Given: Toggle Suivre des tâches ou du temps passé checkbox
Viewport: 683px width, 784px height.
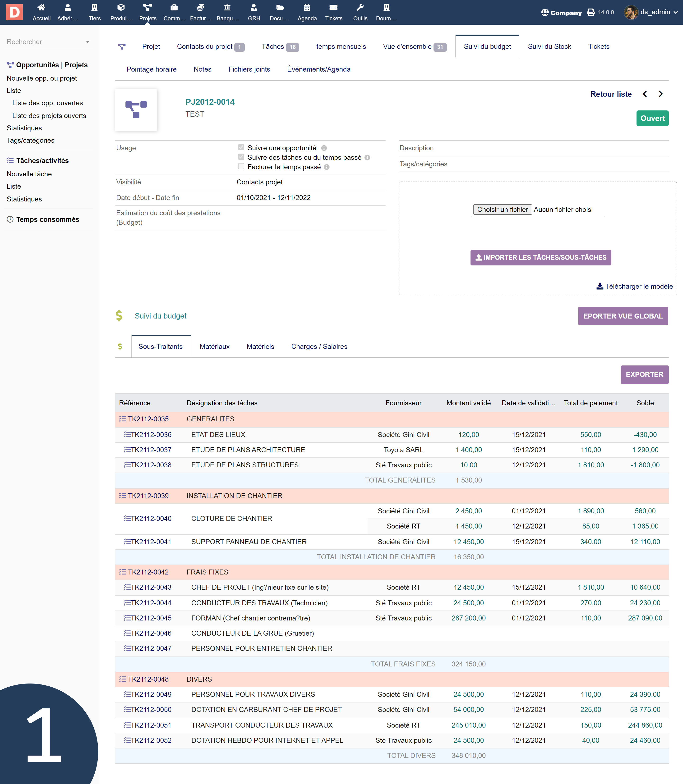Looking at the screenshot, I should (241, 157).
